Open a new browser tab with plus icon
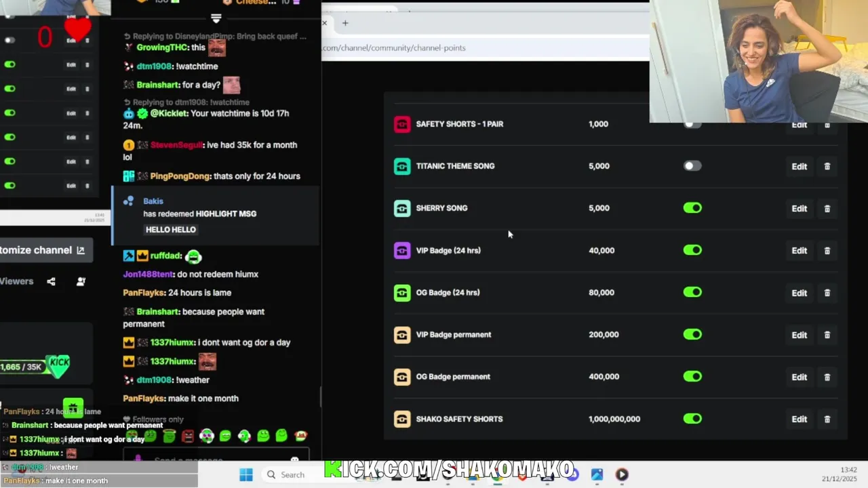This screenshot has height=488, width=868. (x=345, y=23)
